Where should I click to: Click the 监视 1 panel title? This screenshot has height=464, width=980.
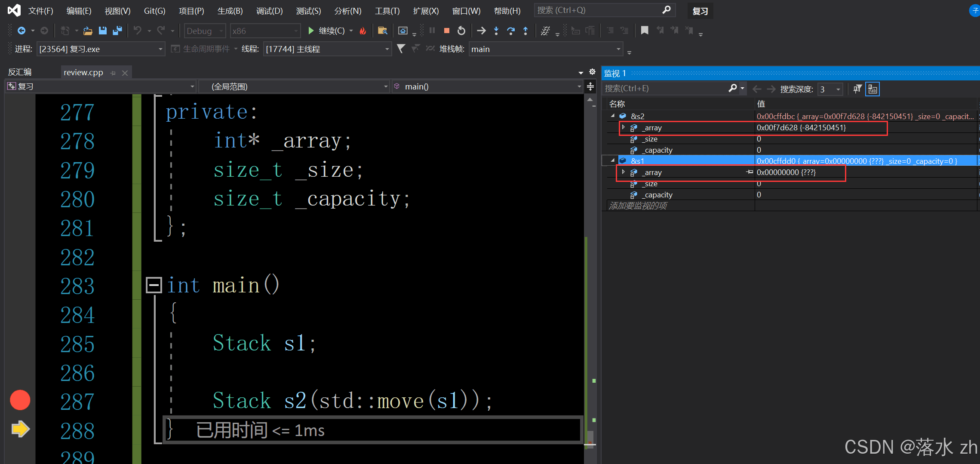[615, 73]
